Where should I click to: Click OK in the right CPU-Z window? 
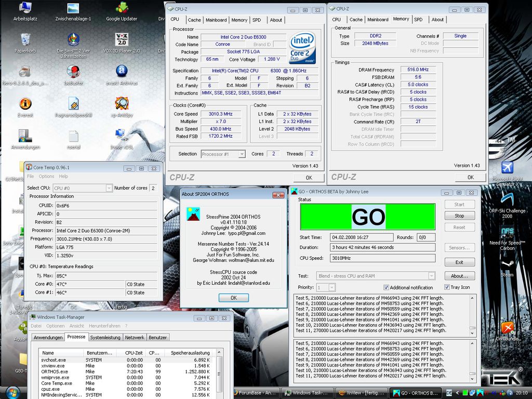pyautogui.click(x=470, y=177)
